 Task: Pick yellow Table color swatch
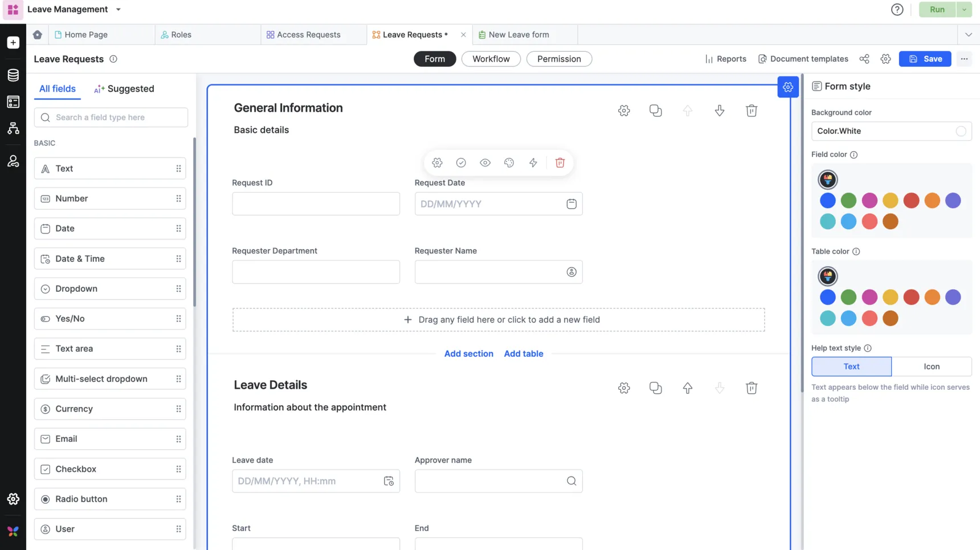890,298
